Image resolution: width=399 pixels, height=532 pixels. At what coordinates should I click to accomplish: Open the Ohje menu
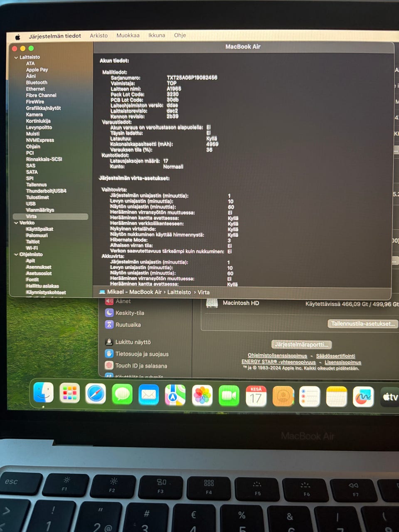coord(180,35)
